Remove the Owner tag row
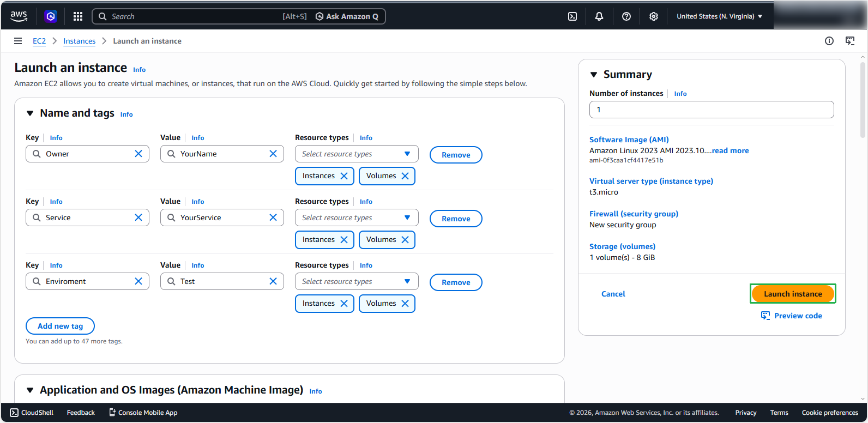 456,155
